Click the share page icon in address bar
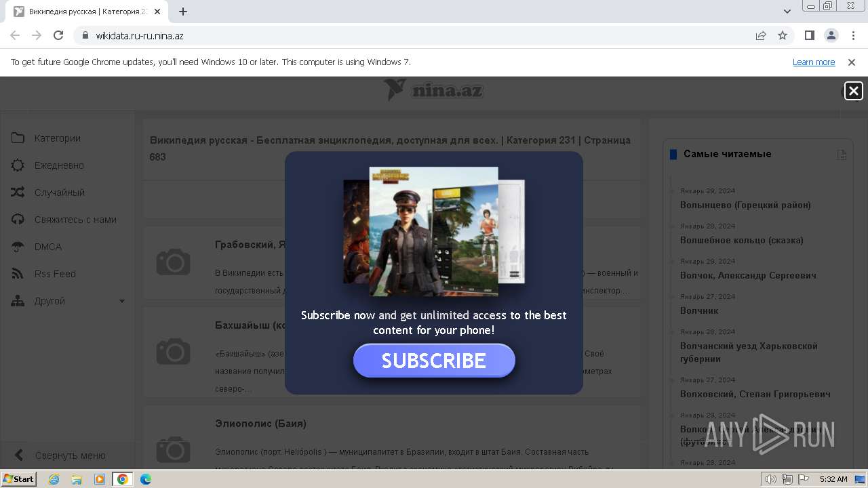 pyautogui.click(x=761, y=35)
